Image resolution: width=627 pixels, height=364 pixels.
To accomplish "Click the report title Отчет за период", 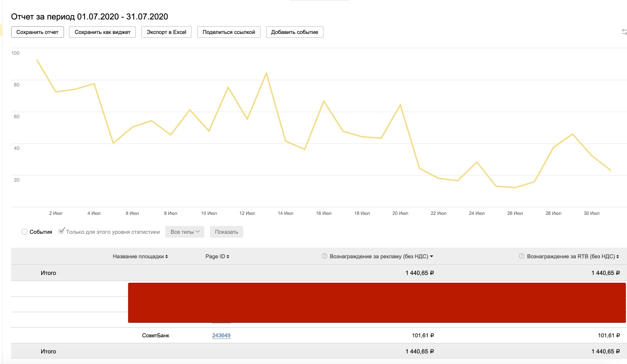I will (x=90, y=17).
